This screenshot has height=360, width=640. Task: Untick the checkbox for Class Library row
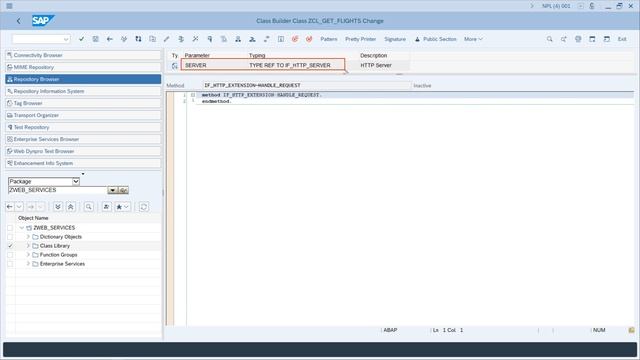click(10, 246)
